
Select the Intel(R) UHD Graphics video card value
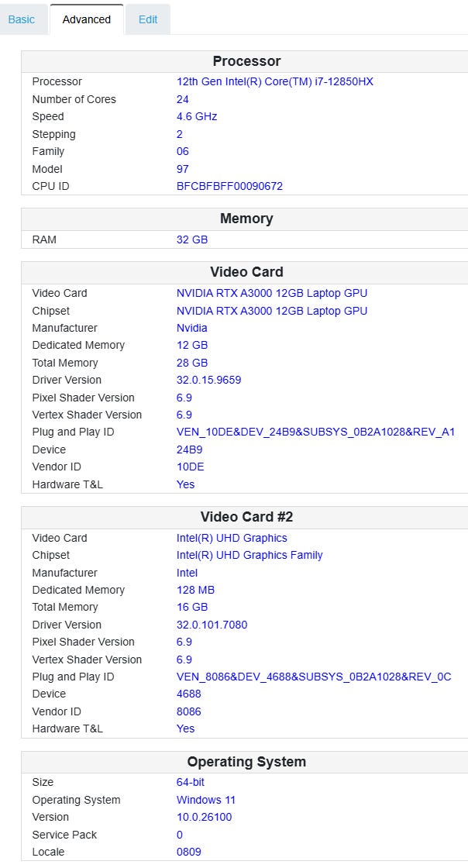tap(232, 538)
